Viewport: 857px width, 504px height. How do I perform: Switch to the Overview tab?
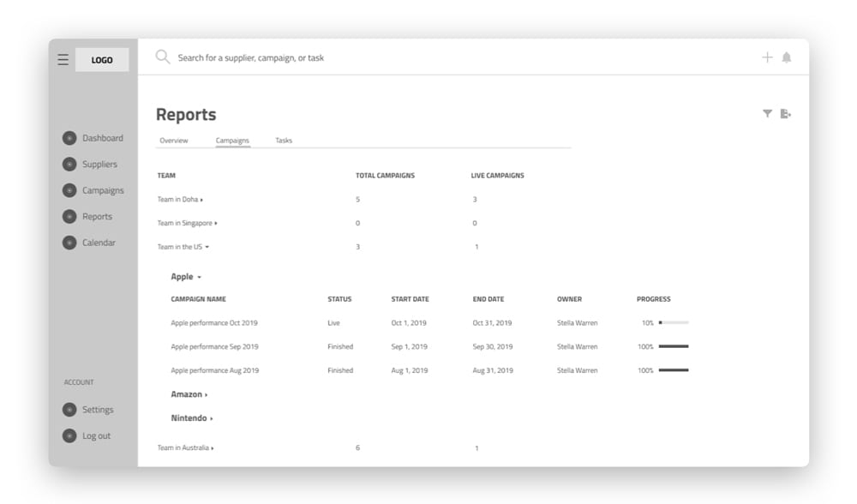[x=174, y=141]
